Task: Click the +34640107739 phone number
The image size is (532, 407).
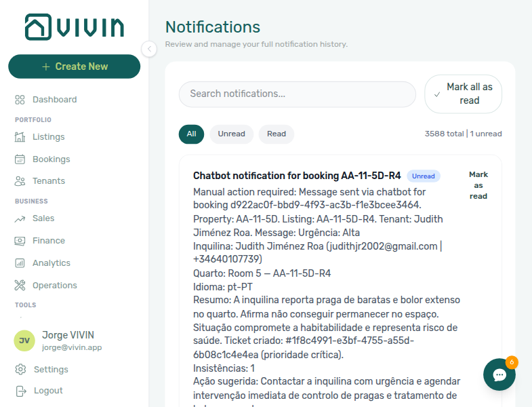Action: [x=226, y=259]
